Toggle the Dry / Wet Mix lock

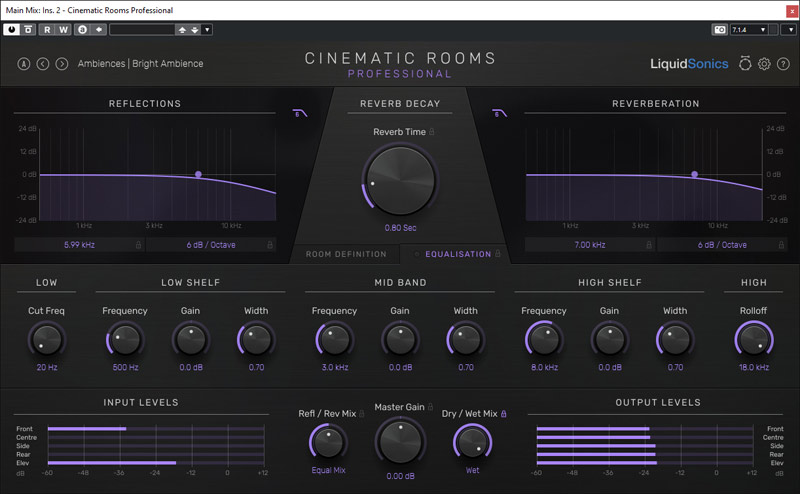click(x=503, y=413)
